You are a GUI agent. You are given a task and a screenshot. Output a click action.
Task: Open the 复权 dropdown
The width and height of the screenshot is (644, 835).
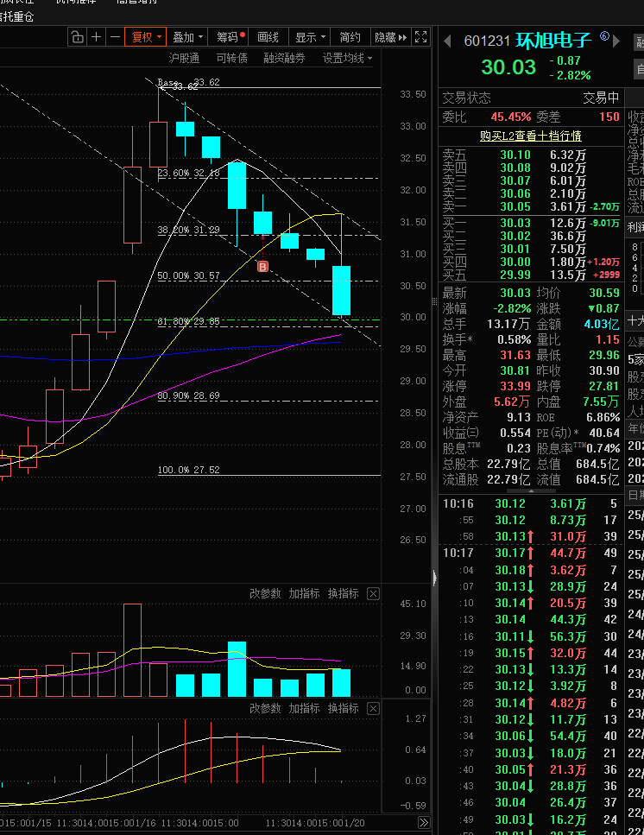pos(146,37)
